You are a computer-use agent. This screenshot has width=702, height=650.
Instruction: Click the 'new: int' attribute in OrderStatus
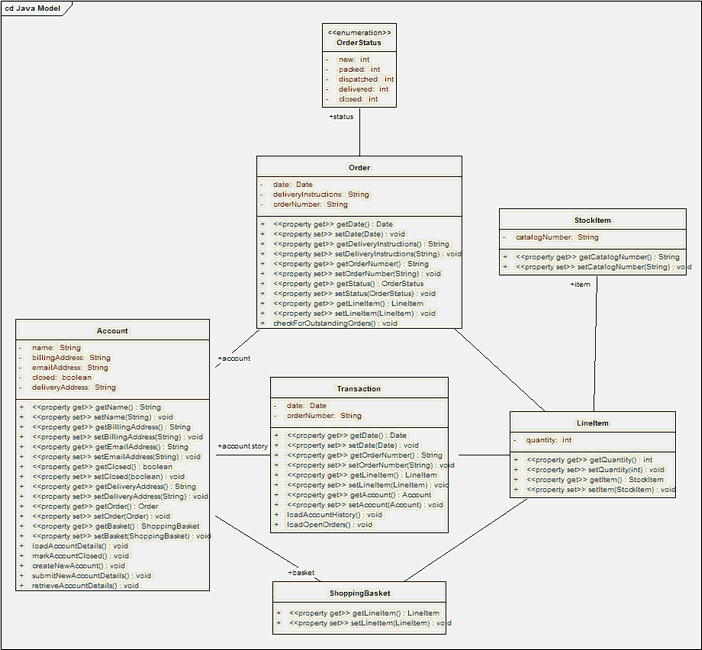[354, 59]
